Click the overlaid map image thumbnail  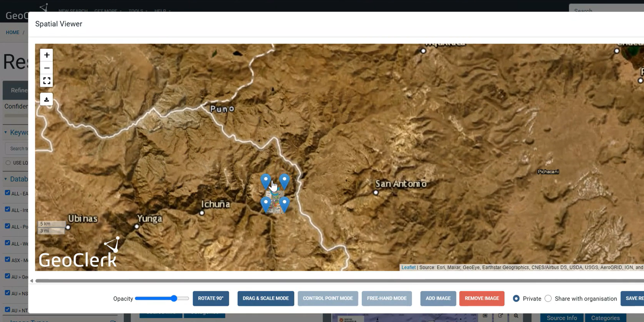coord(275,202)
